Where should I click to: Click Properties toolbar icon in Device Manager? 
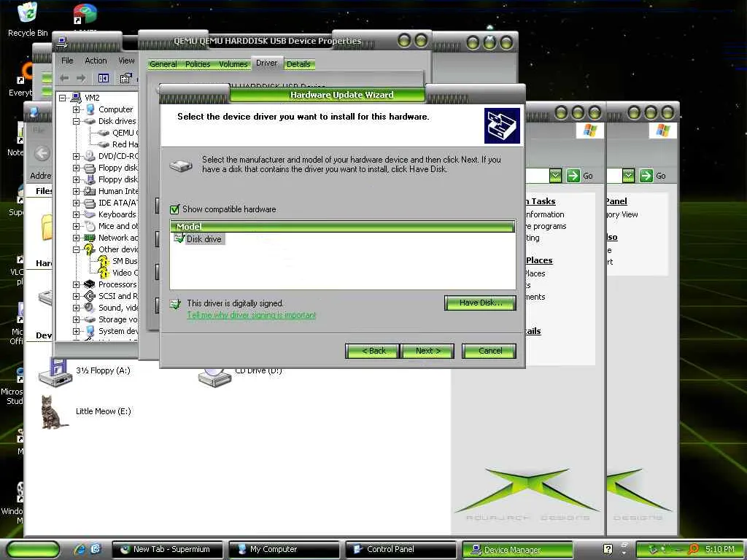click(x=125, y=78)
